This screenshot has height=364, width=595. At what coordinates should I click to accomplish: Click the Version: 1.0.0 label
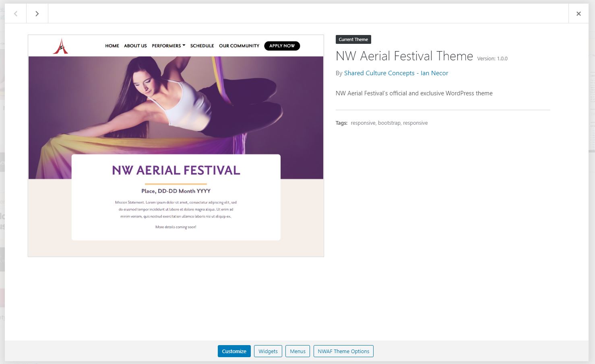coord(492,59)
